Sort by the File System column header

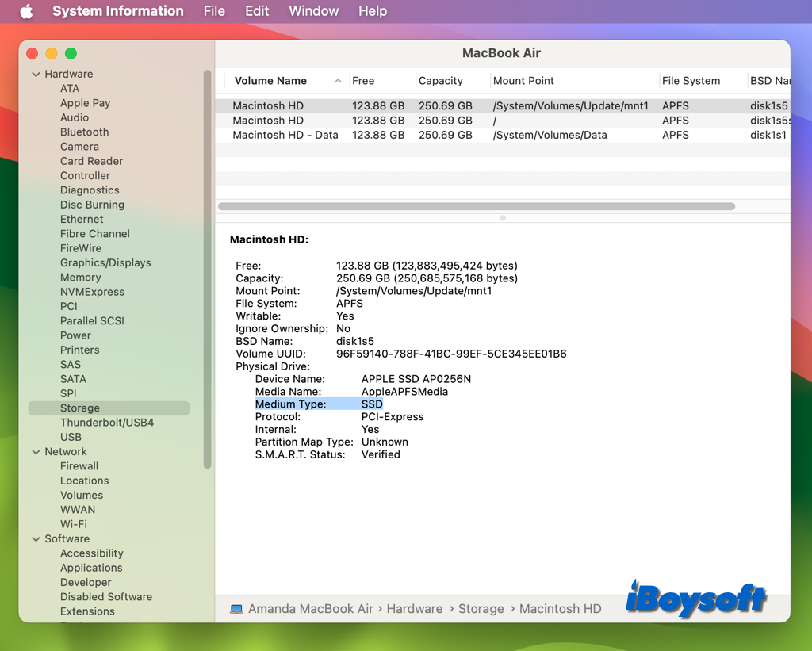[691, 81]
